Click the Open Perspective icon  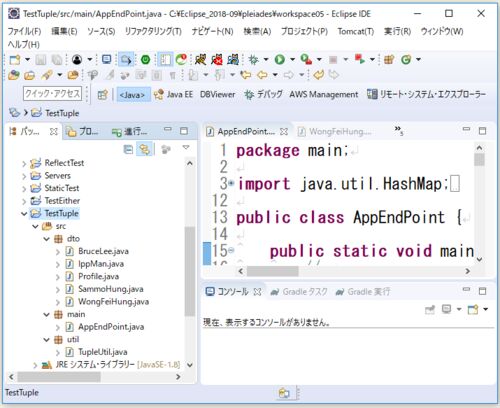coord(103,95)
